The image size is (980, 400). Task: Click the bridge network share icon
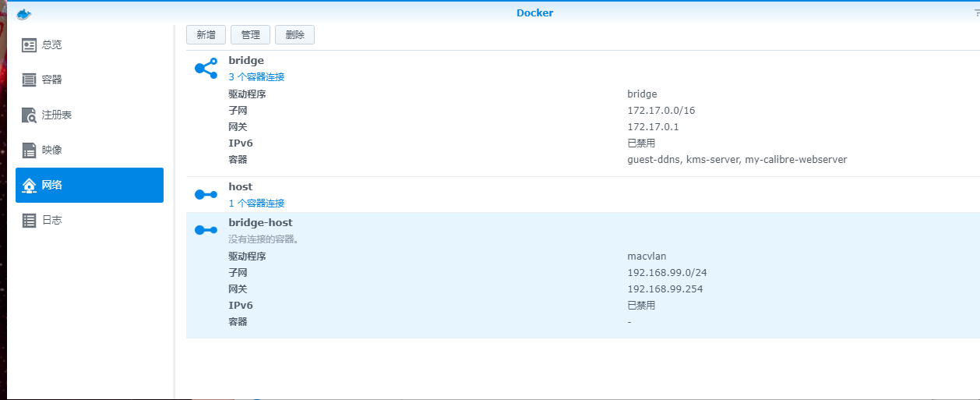coord(206,68)
